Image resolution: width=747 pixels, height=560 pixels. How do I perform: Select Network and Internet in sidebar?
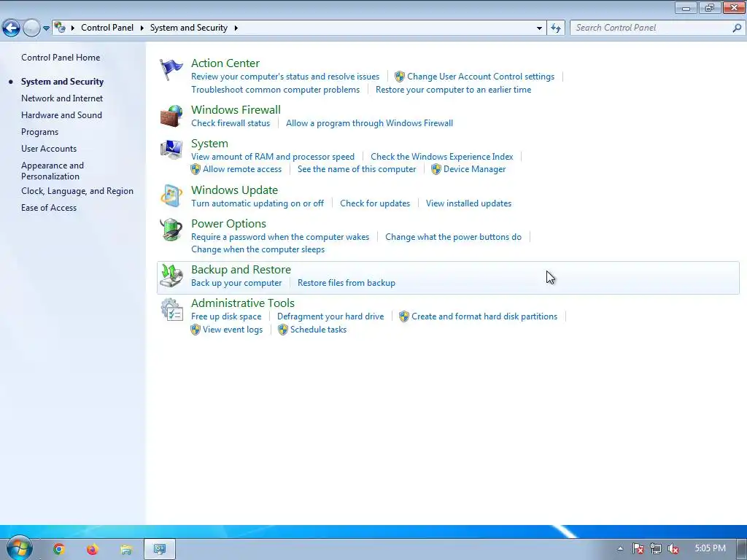pos(62,98)
